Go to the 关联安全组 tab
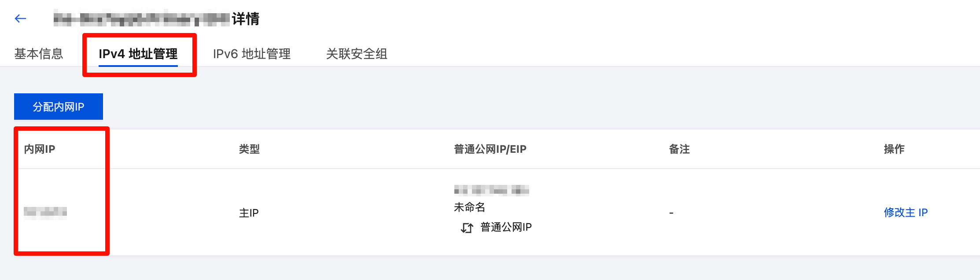This screenshot has width=980, height=280. pos(357,54)
